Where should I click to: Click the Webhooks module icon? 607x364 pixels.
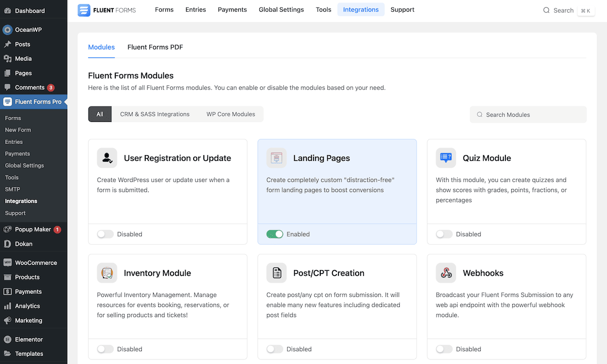click(x=446, y=273)
